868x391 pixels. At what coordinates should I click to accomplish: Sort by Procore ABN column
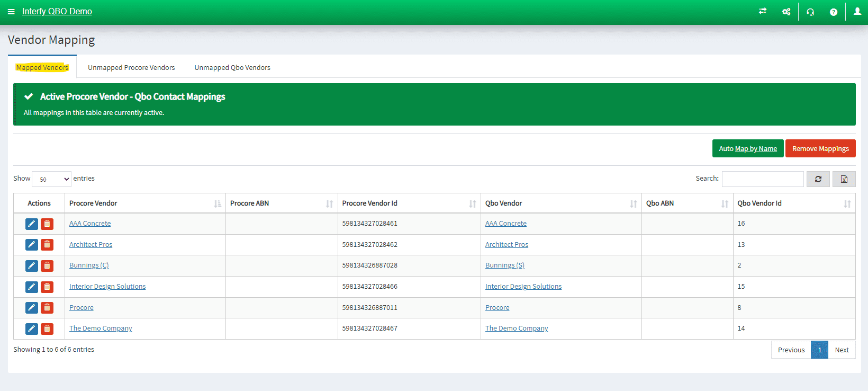[x=282, y=203]
